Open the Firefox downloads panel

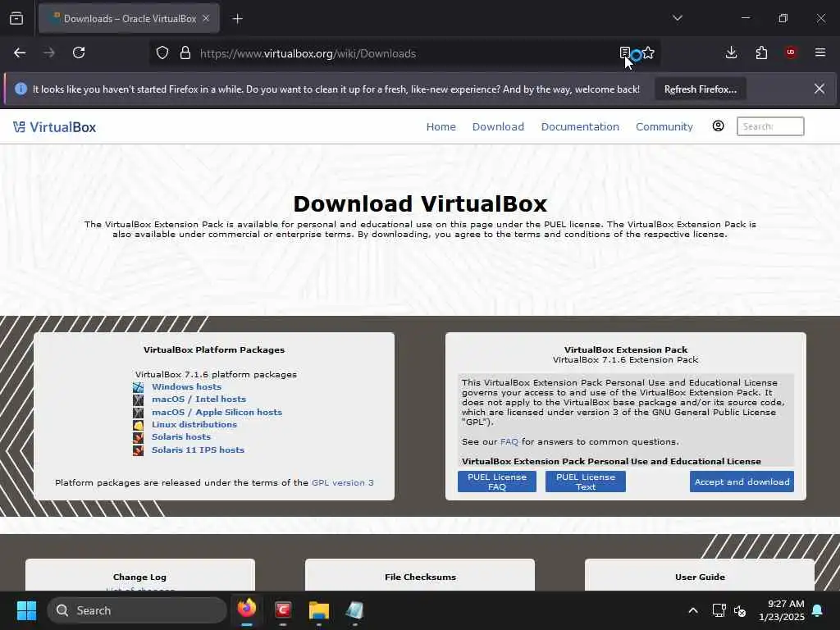[x=731, y=52]
